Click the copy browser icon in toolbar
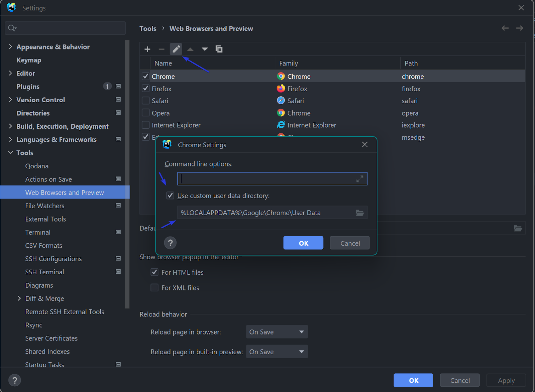The image size is (535, 392). pyautogui.click(x=219, y=49)
